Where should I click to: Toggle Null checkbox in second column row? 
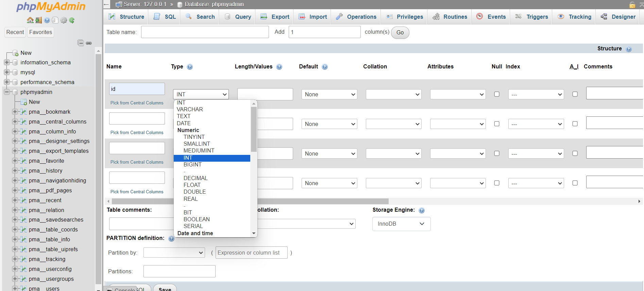tap(497, 124)
